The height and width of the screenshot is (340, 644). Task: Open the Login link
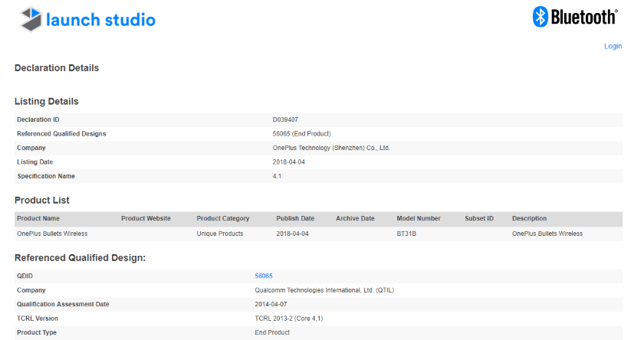coord(613,46)
